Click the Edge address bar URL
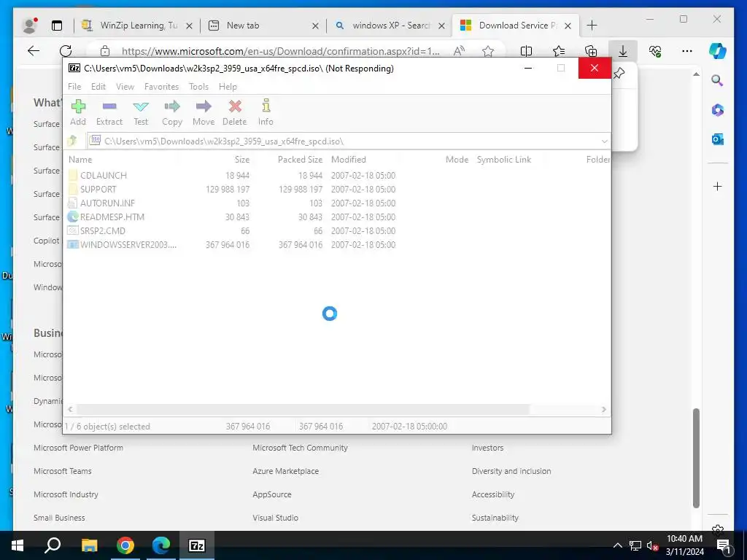The image size is (747, 560). coord(281,51)
